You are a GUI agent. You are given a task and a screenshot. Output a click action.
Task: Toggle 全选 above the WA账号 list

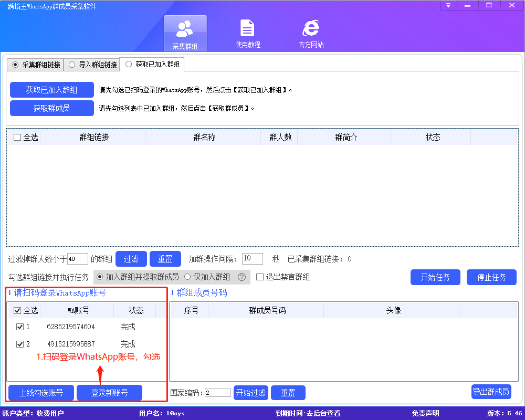click(x=17, y=310)
